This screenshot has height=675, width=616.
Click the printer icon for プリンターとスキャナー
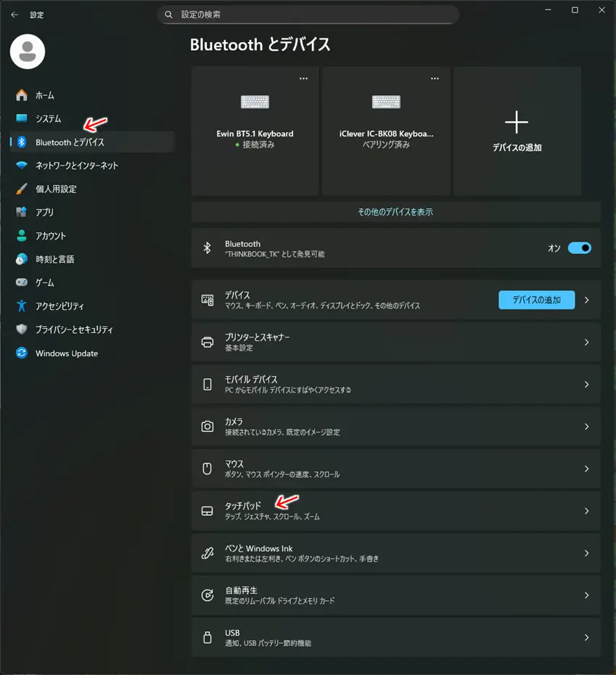(208, 343)
